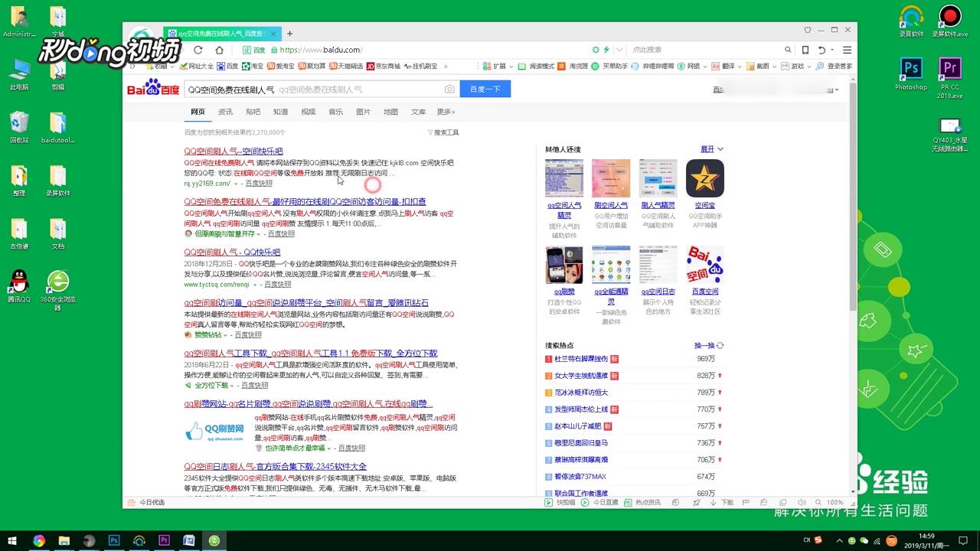Switch to the 地图 search tab
The height and width of the screenshot is (551, 980).
click(390, 112)
